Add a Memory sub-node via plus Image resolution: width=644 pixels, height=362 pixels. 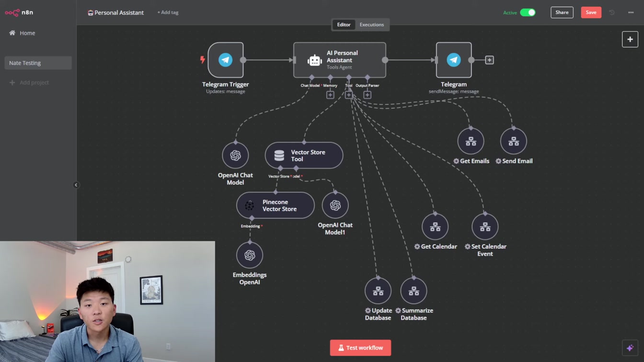pyautogui.click(x=330, y=95)
